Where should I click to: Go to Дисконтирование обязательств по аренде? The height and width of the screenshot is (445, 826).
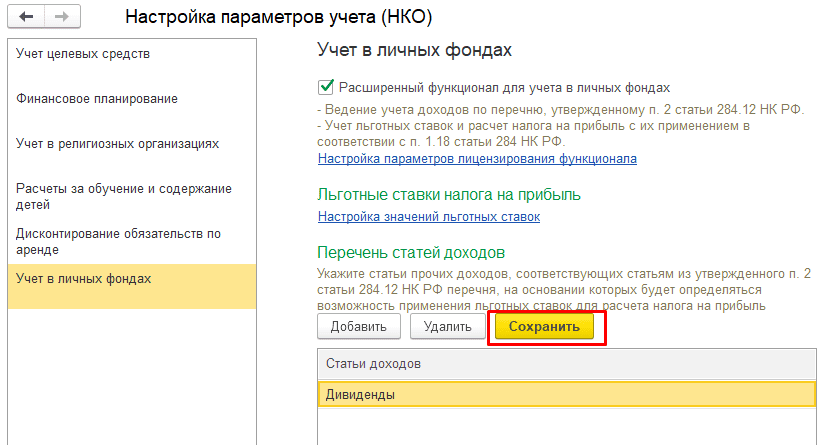116,241
